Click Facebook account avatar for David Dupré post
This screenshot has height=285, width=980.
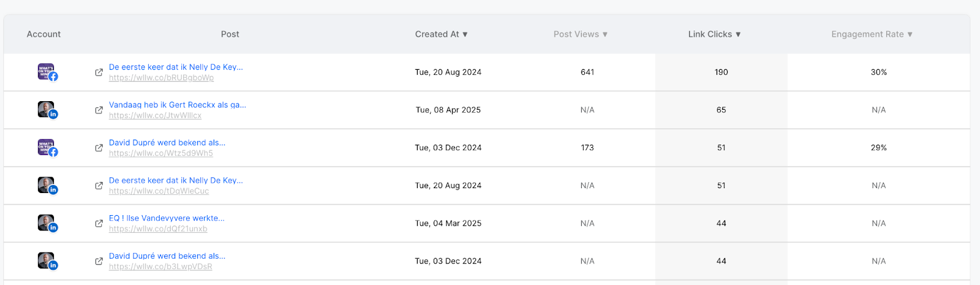[x=47, y=148]
